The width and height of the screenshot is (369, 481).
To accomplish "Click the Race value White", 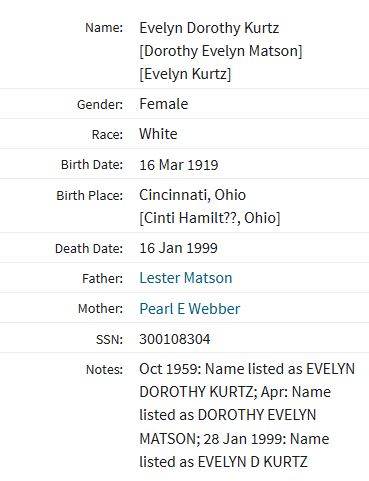I will point(158,134).
